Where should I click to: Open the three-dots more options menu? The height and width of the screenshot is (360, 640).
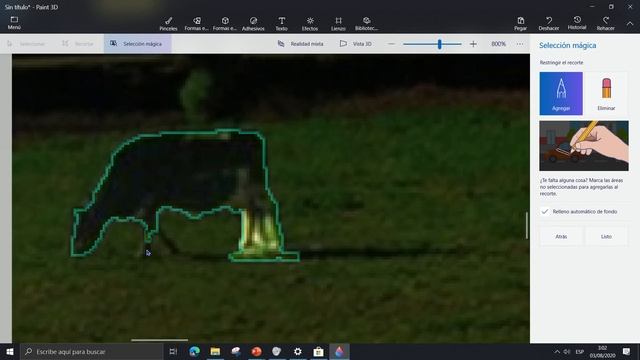(520, 44)
